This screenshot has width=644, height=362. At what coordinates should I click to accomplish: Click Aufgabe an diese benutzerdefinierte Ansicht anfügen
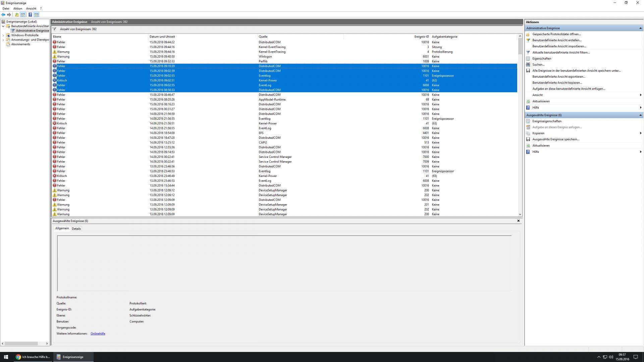point(569,89)
